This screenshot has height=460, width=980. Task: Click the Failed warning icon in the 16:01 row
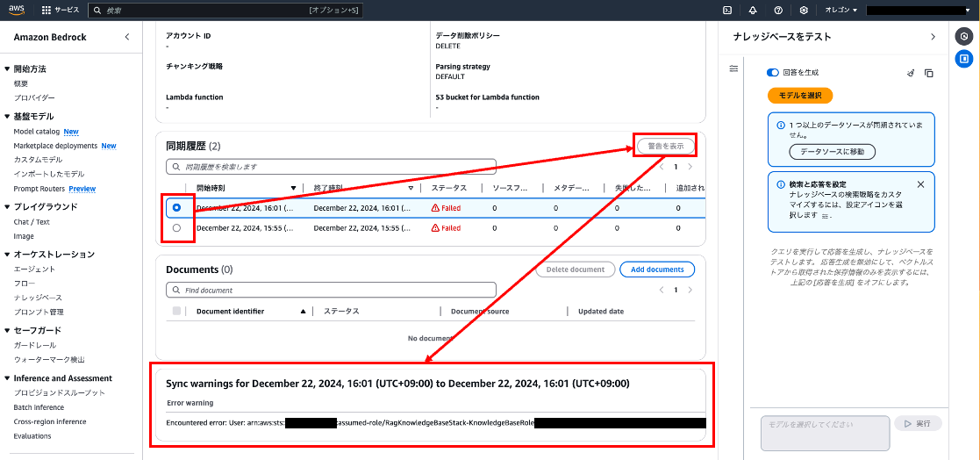pyautogui.click(x=436, y=208)
